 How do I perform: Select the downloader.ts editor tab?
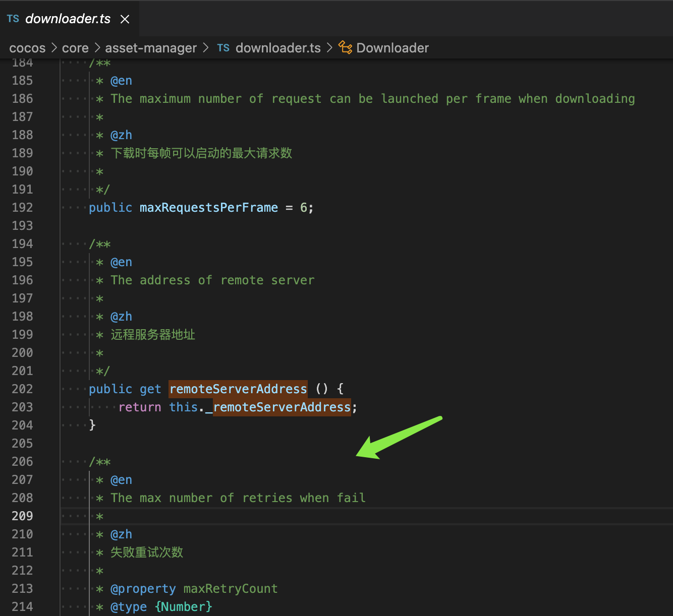point(68,19)
